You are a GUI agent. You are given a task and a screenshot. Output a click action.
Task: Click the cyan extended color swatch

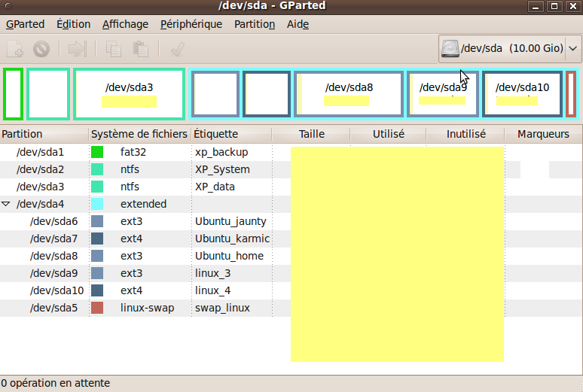tap(97, 204)
